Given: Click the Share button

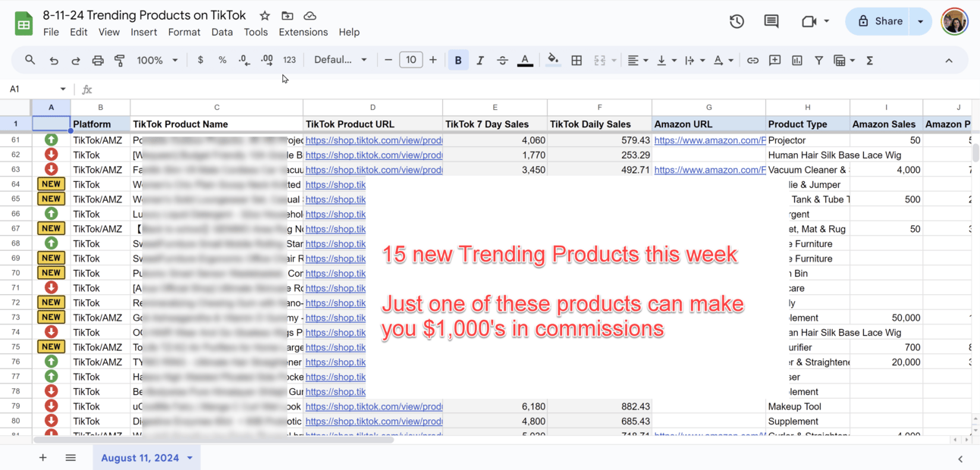Looking at the screenshot, I should click(x=879, y=21).
